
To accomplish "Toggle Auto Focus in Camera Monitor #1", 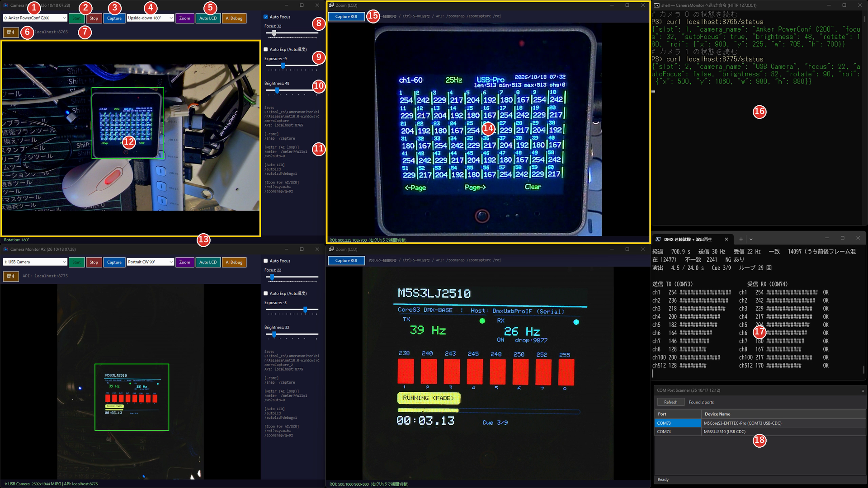I will (266, 17).
